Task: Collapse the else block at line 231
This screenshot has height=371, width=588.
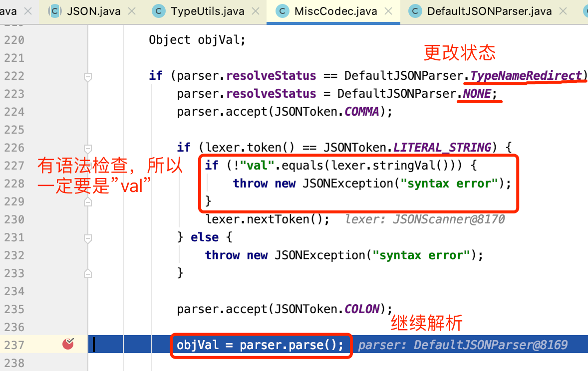Action: [88, 238]
